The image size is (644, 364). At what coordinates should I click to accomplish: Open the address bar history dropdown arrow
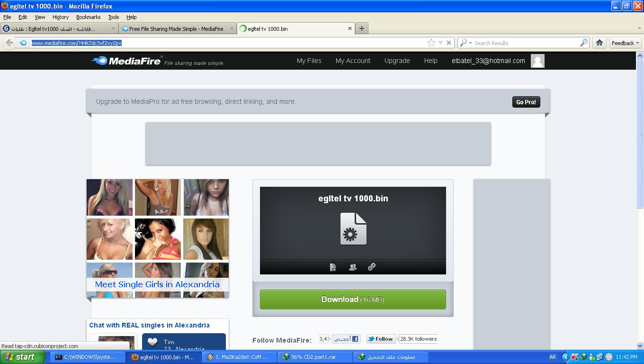[x=440, y=43]
